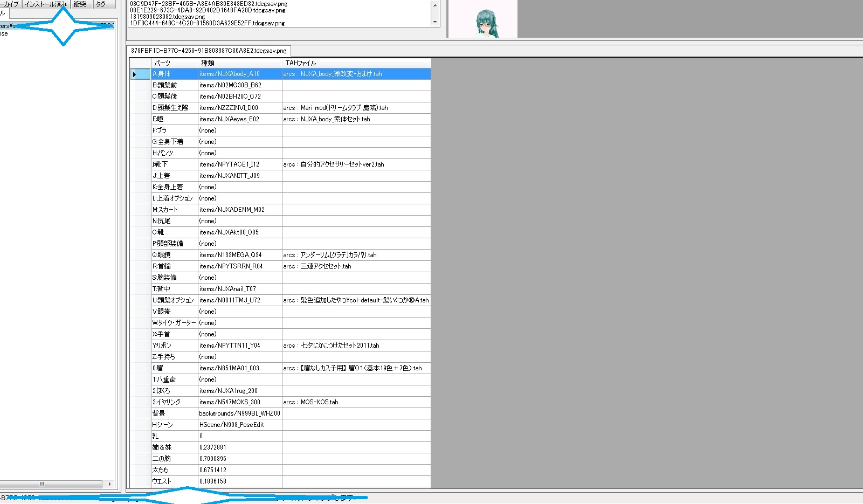Open the タグ tab
The height and width of the screenshot is (504, 863).
pos(101,4)
